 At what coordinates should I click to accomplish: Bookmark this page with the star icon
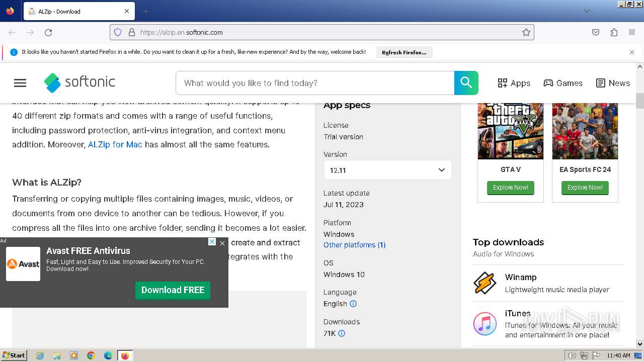pos(526,32)
